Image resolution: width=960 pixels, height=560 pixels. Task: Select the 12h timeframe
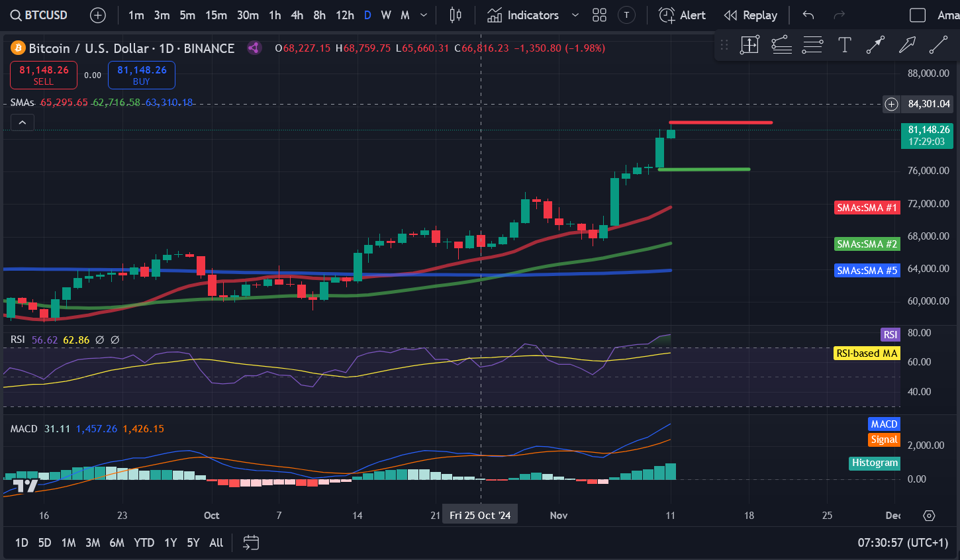point(344,15)
